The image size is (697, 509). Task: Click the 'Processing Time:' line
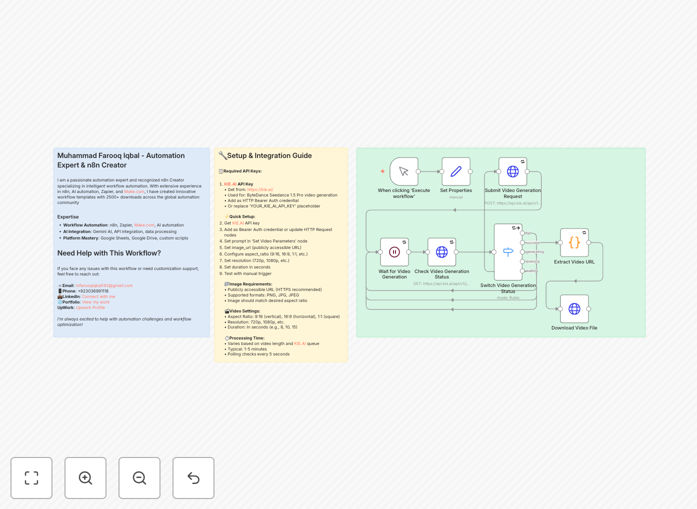(244, 338)
